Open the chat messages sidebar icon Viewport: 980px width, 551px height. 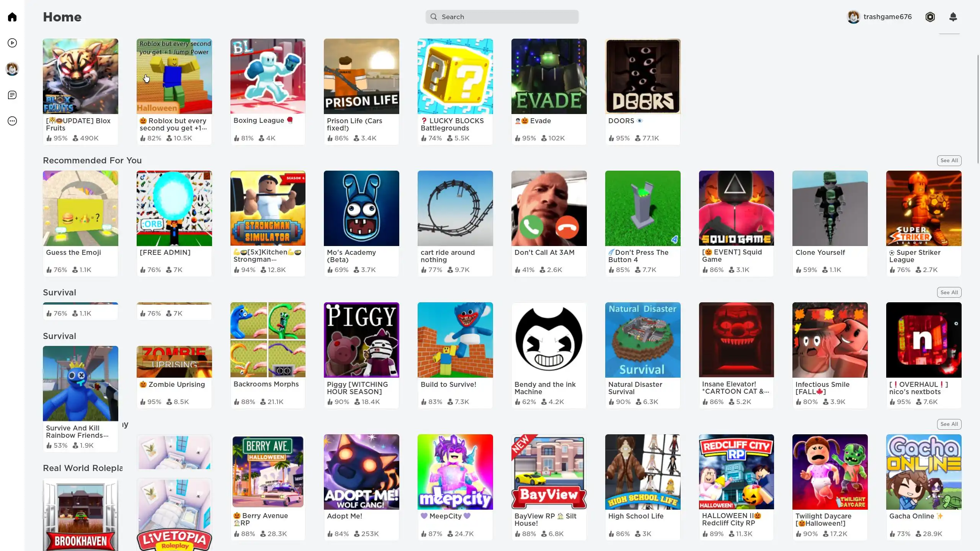pos(12,95)
